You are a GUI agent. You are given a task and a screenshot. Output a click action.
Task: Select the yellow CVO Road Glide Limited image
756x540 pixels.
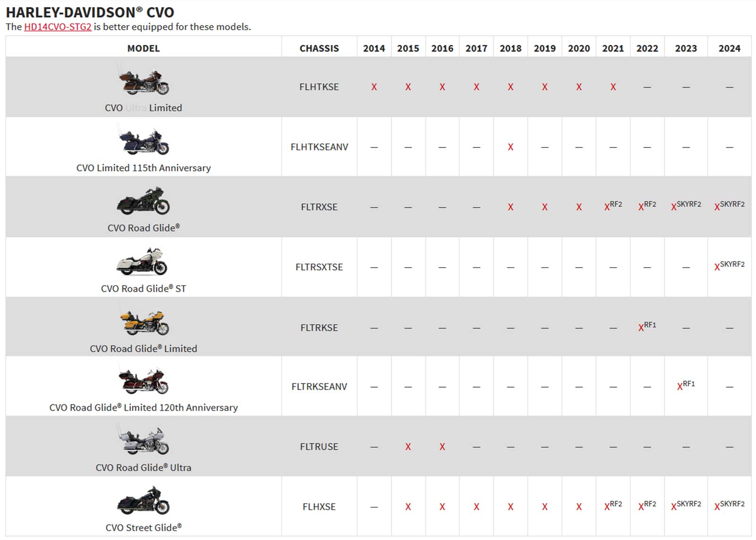(x=144, y=322)
